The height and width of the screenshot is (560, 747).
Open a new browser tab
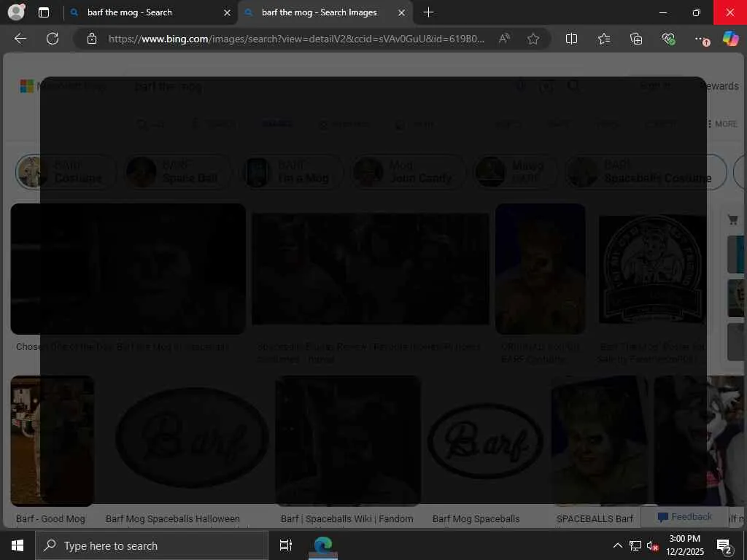[x=428, y=12]
